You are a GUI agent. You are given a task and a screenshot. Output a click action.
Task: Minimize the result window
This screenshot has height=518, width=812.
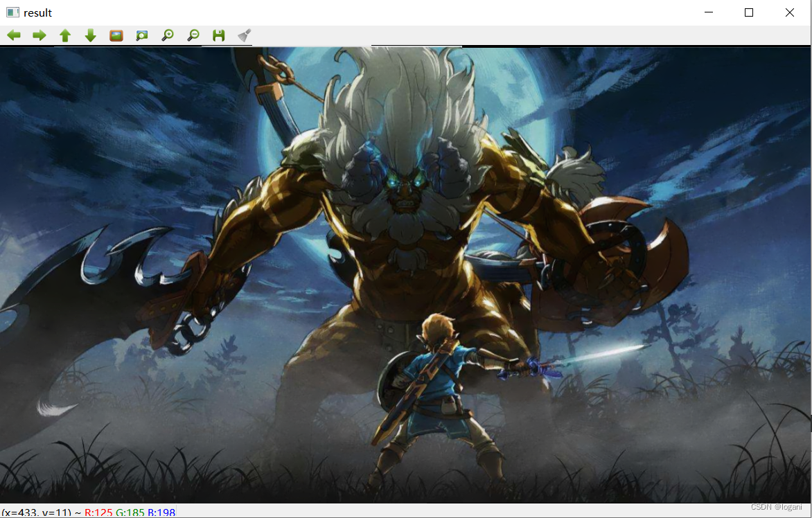coord(709,12)
